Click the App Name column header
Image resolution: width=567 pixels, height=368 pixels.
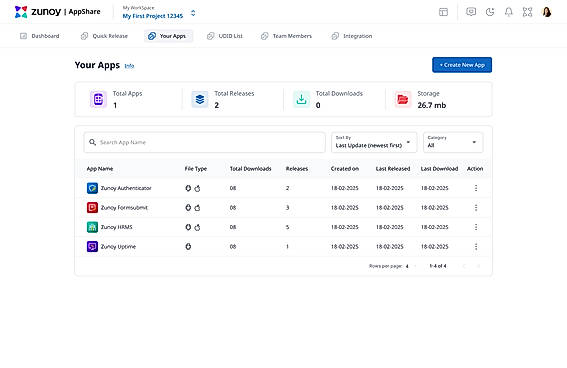pyautogui.click(x=100, y=169)
